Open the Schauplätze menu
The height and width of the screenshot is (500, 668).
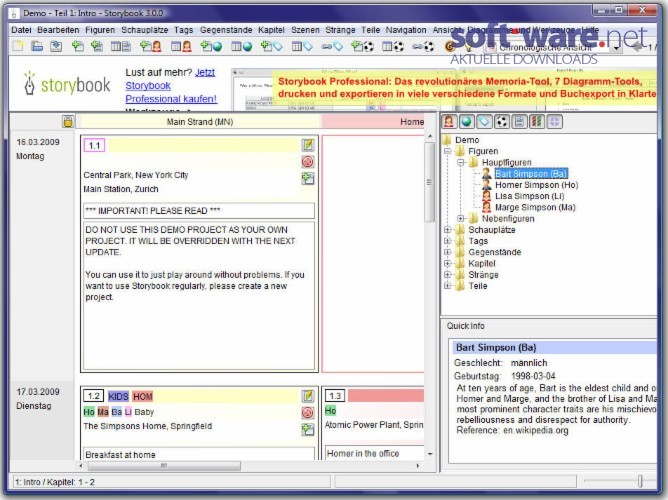coord(144,30)
